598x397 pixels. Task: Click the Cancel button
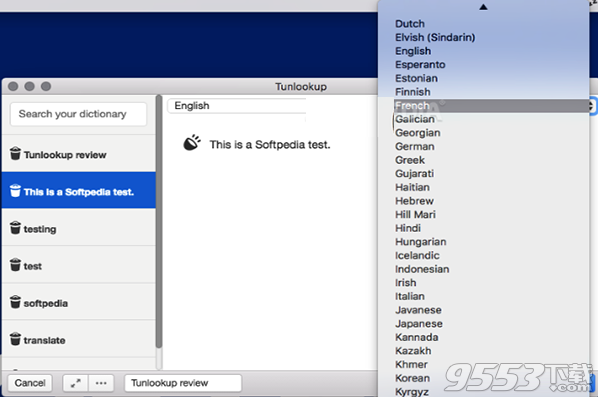pyautogui.click(x=30, y=383)
